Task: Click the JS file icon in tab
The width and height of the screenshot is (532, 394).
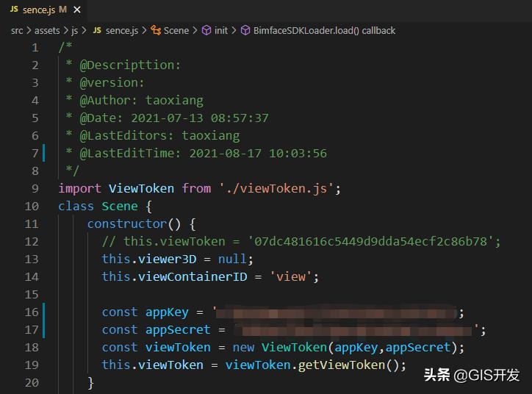Action: (14, 10)
